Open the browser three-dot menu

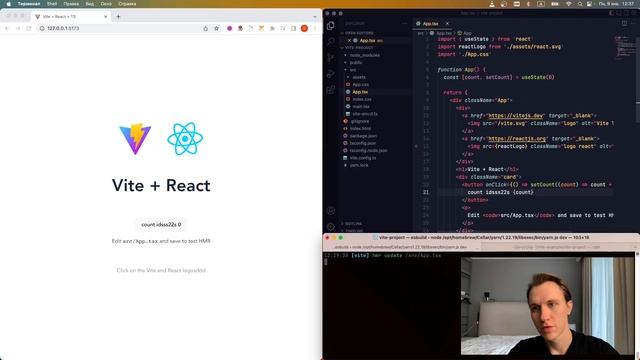coord(315,28)
